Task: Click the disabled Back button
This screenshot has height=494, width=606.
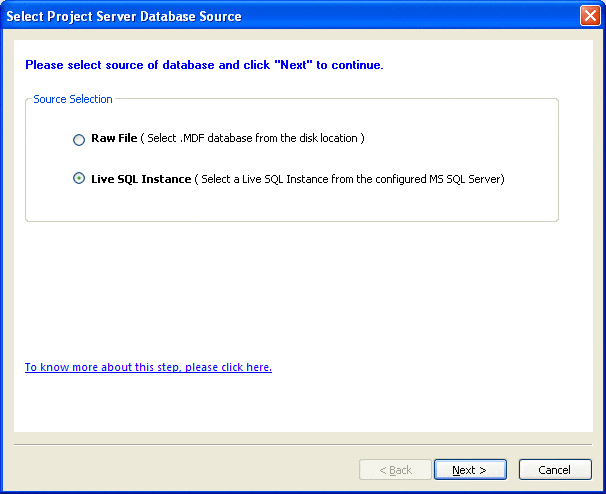Action: point(395,470)
